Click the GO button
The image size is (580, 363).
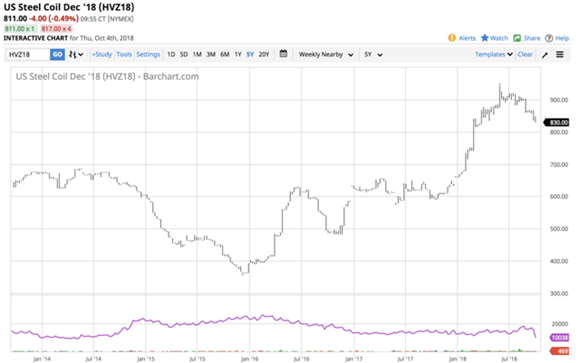coord(57,54)
